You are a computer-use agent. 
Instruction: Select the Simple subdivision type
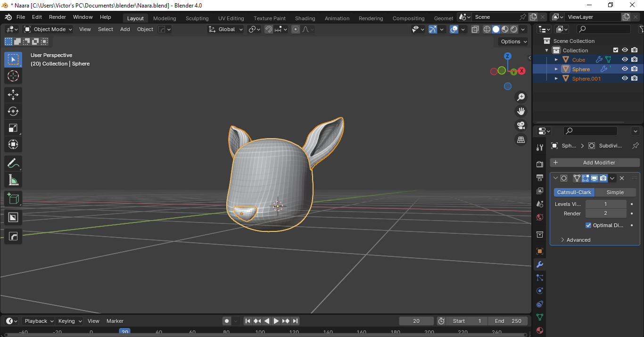(x=615, y=192)
